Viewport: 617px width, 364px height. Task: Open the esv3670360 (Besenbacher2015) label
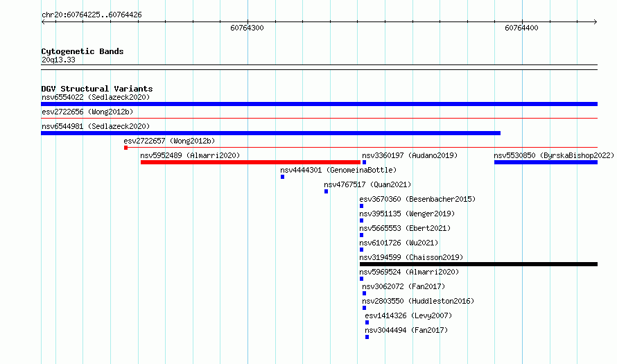(417, 199)
